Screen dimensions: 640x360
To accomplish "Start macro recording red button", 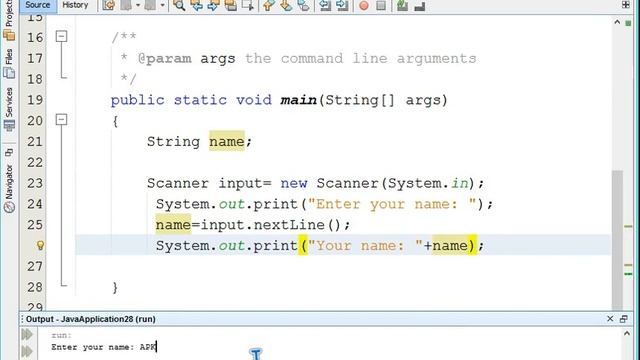I will pyautogui.click(x=364, y=5).
